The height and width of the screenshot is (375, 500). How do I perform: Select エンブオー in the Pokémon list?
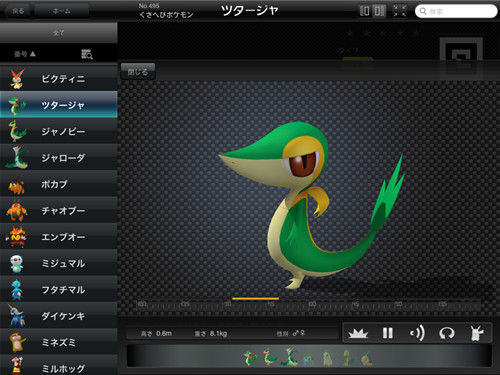click(x=59, y=236)
